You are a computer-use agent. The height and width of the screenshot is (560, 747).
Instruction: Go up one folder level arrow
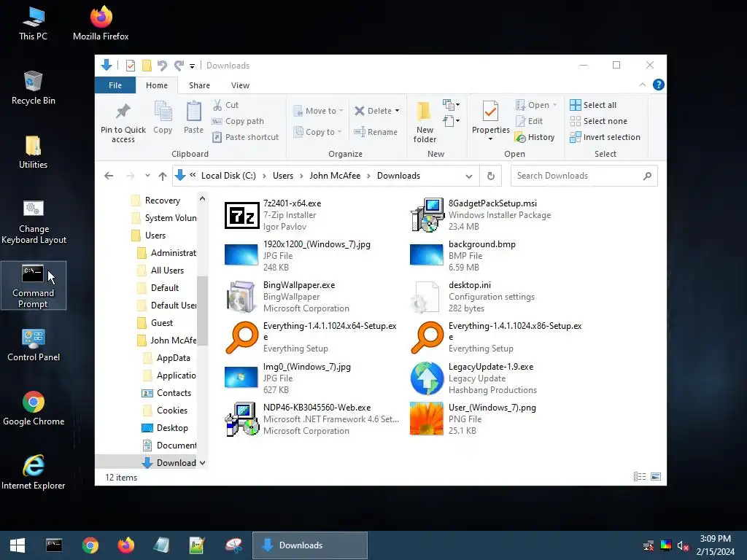(163, 176)
